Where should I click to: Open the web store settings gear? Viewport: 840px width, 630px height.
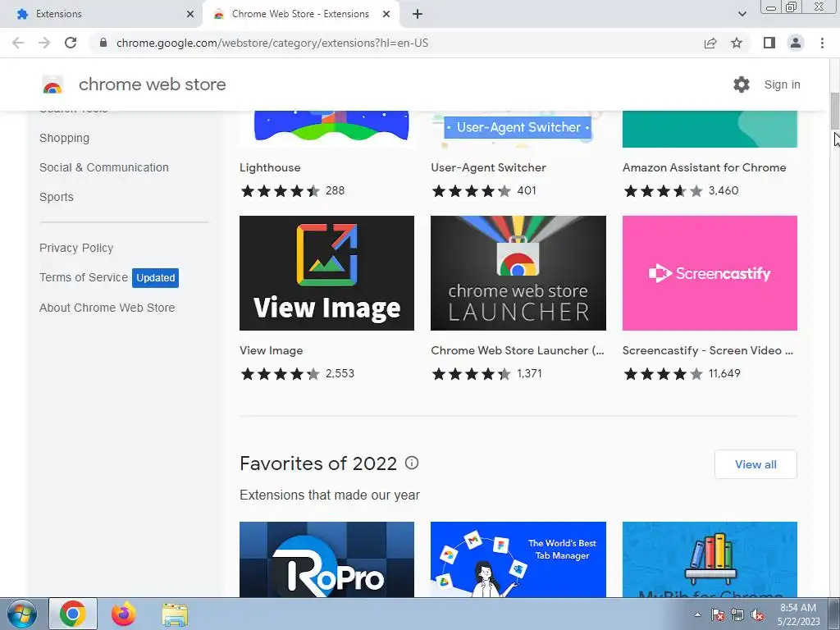tap(742, 84)
